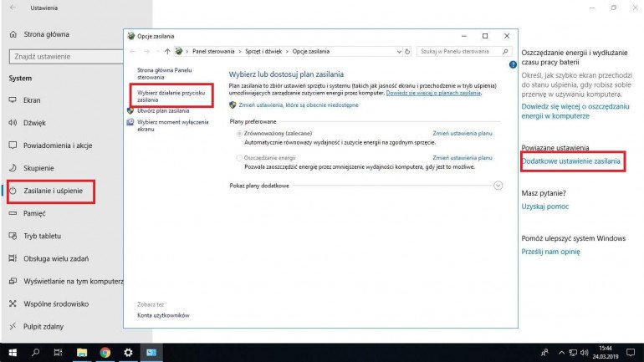Viewport: 644px width, 362px height.
Task: Click Wybierz moment wyłączenia ekranu
Action: [172, 125]
